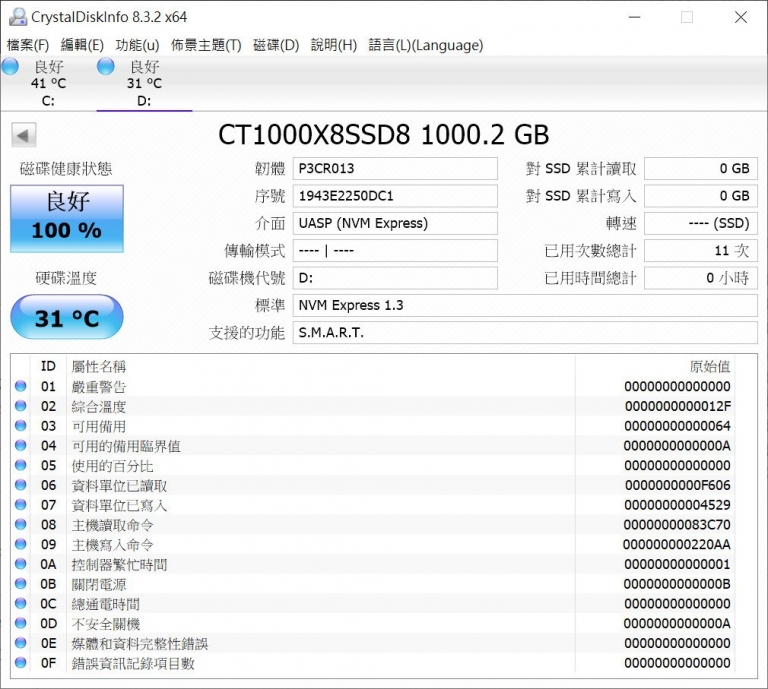Click status dot of row 0A 控制器繁忙時間
Image resolution: width=768 pixels, height=689 pixels.
(21, 564)
